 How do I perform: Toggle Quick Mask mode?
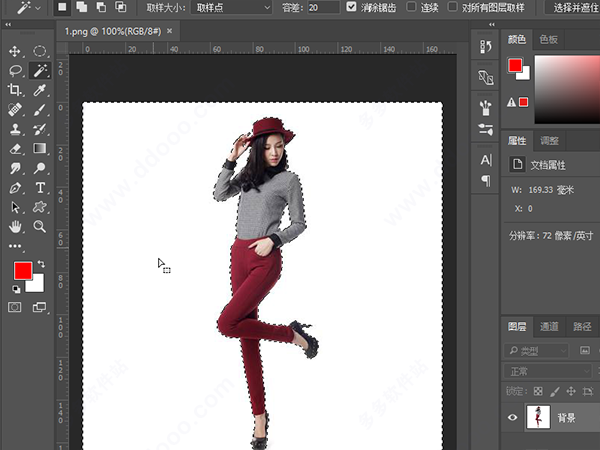(15, 307)
